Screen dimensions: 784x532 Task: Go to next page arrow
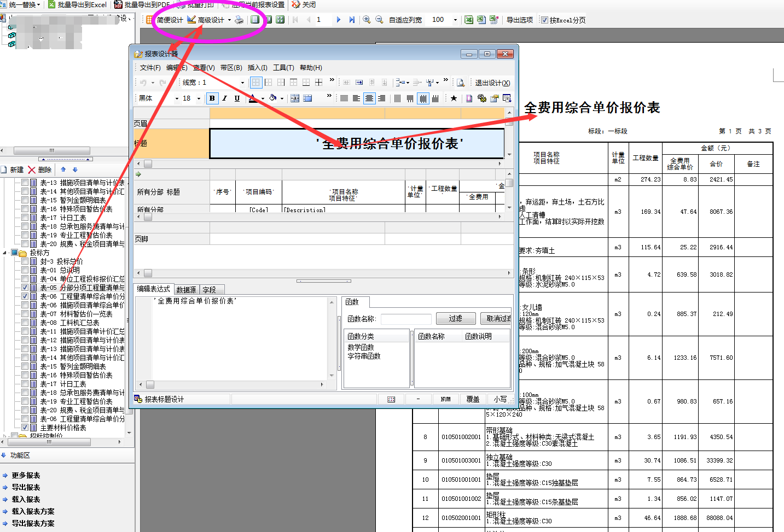[x=338, y=20]
